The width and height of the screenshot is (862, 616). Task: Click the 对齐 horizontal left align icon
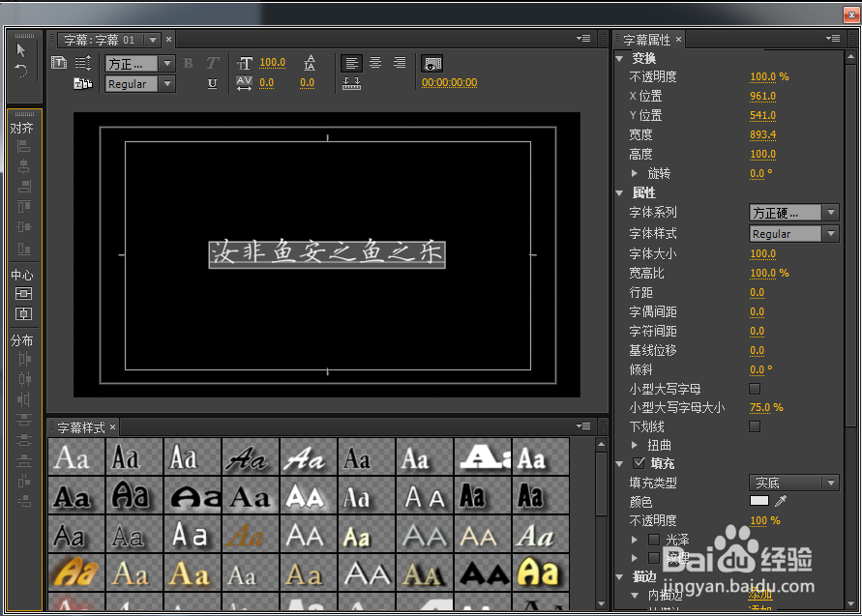(23, 146)
